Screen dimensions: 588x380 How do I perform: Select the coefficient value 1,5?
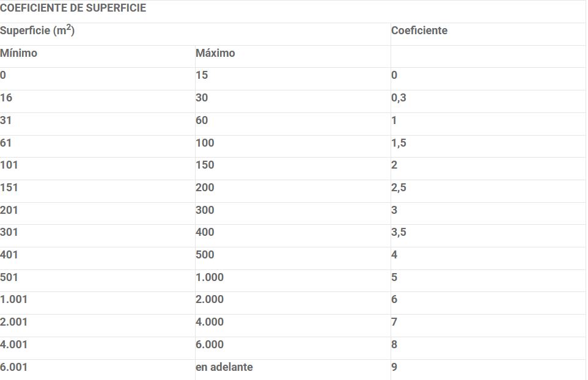click(399, 143)
